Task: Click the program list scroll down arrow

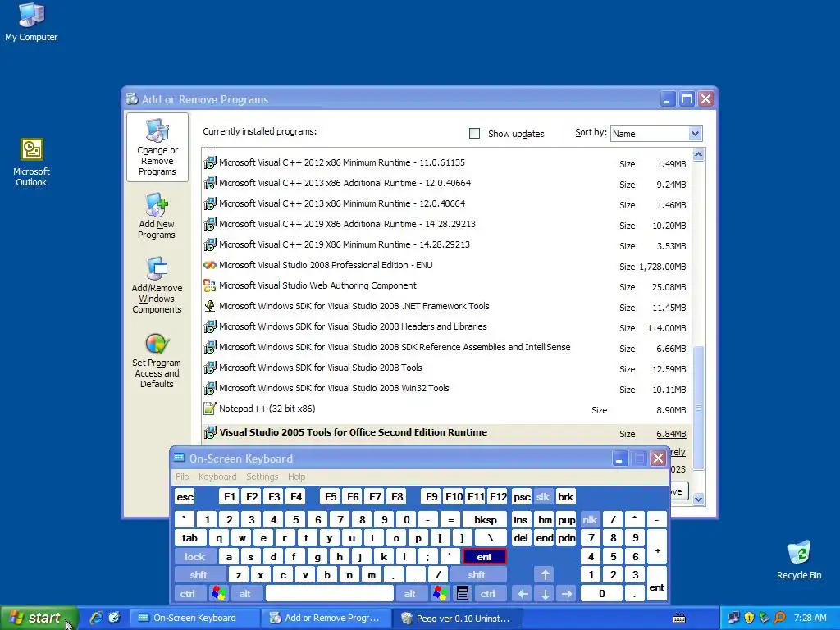Action: click(698, 499)
